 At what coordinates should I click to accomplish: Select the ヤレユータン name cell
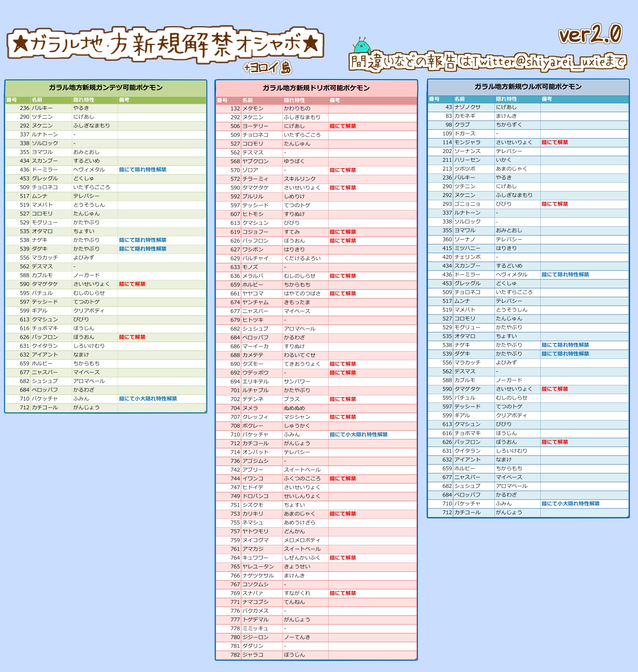(x=258, y=567)
